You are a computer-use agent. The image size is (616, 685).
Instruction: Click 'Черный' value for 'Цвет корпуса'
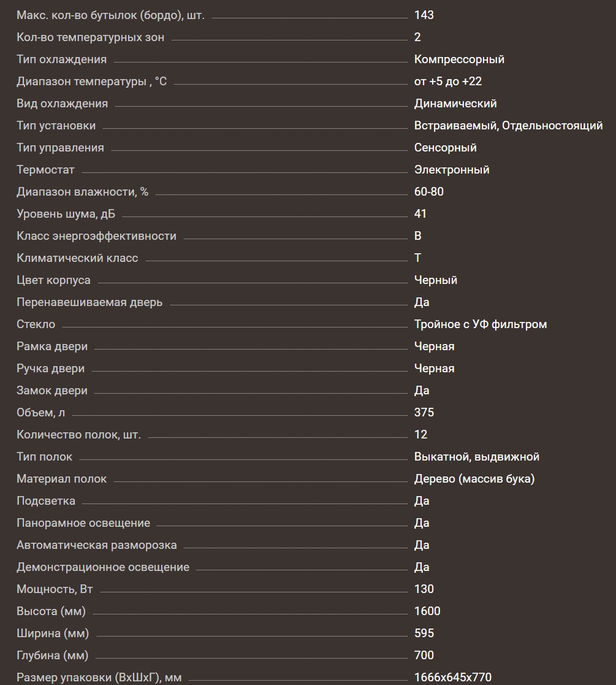pos(436,280)
